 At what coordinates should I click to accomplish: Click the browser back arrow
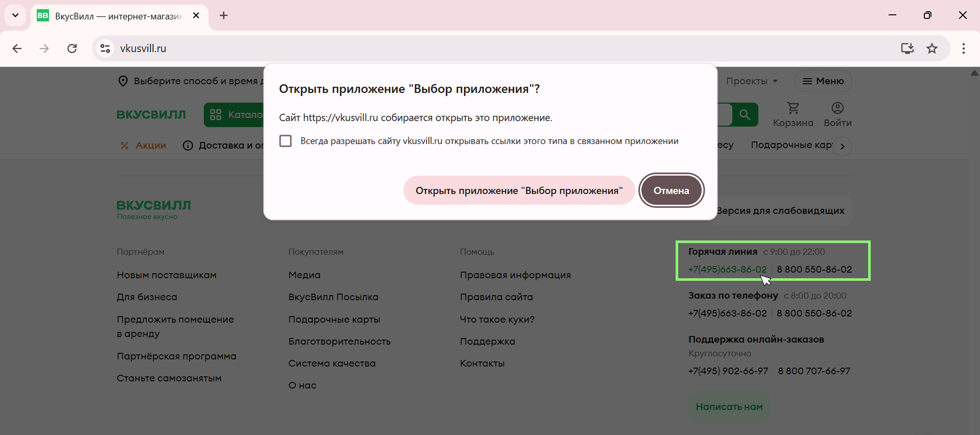point(17,48)
